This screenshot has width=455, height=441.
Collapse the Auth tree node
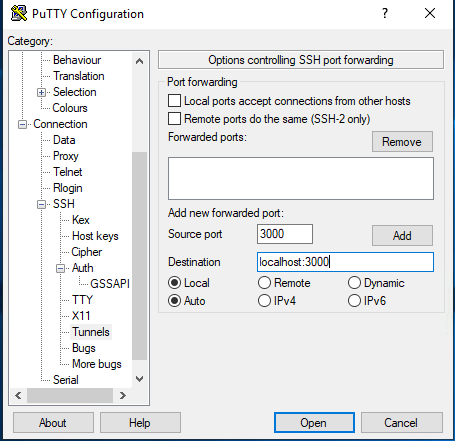coord(60,268)
